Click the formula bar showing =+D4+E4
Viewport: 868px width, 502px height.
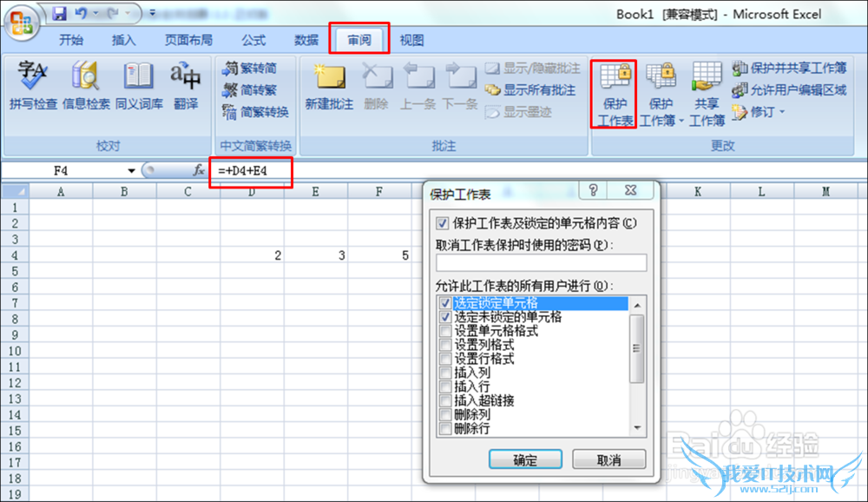pos(537,170)
